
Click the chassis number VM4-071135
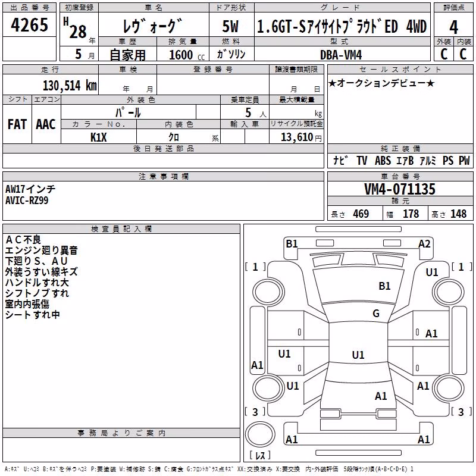pos(400,189)
